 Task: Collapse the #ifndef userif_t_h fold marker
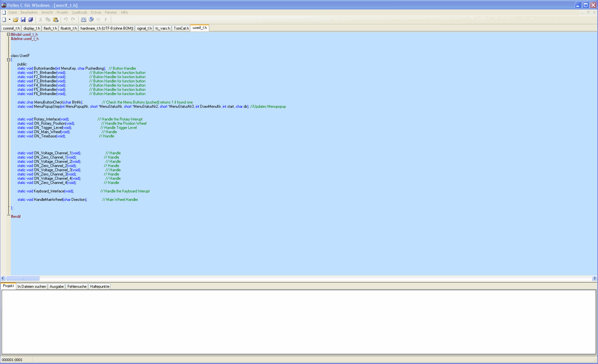[8, 35]
